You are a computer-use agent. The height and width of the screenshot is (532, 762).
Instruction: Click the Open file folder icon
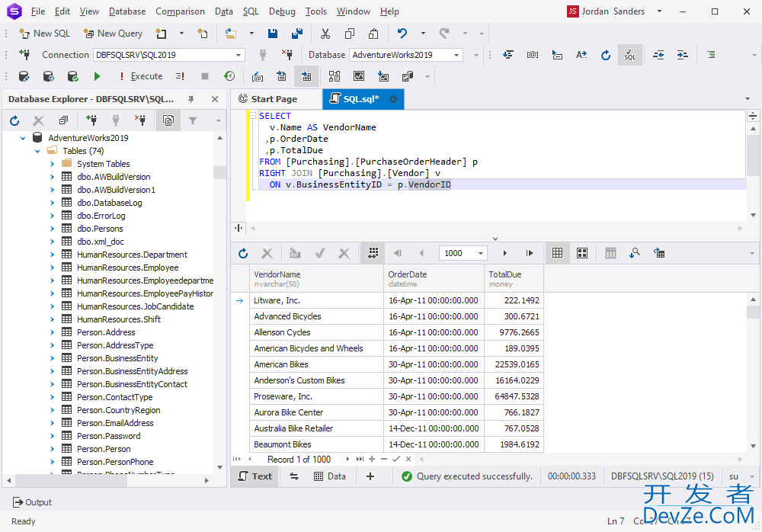click(231, 34)
